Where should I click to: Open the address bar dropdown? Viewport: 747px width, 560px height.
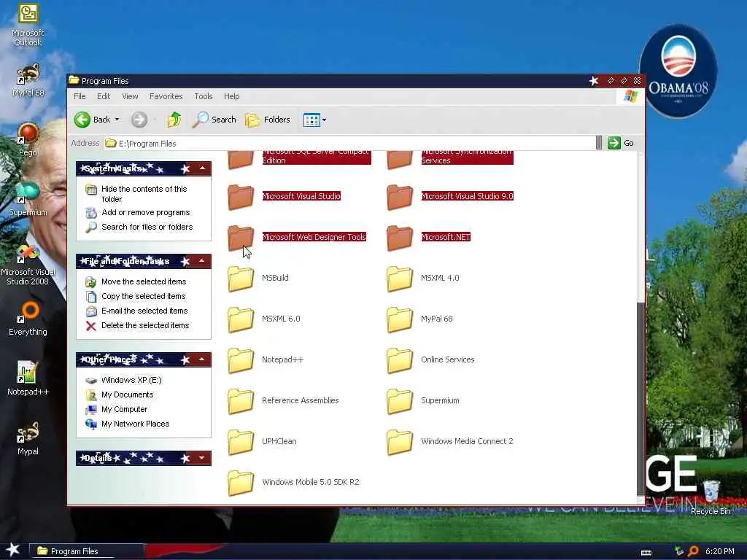point(599,143)
